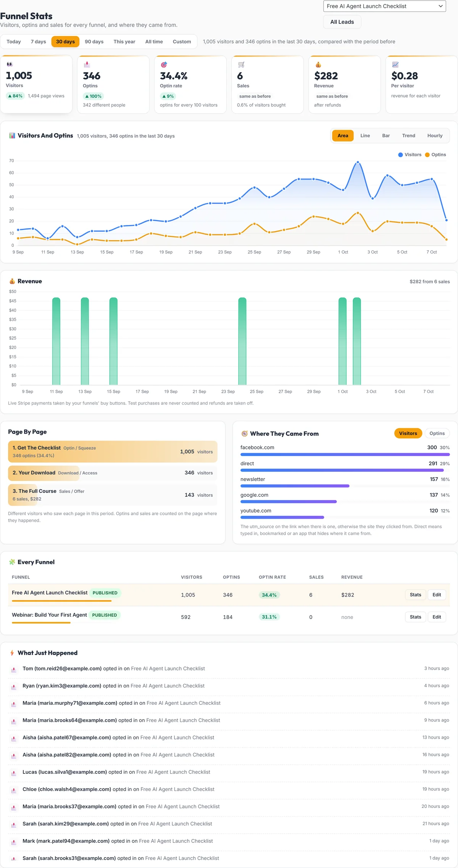Click the chart icon on Per visitor card
Image resolution: width=458 pixels, height=868 pixels.
(x=395, y=64)
